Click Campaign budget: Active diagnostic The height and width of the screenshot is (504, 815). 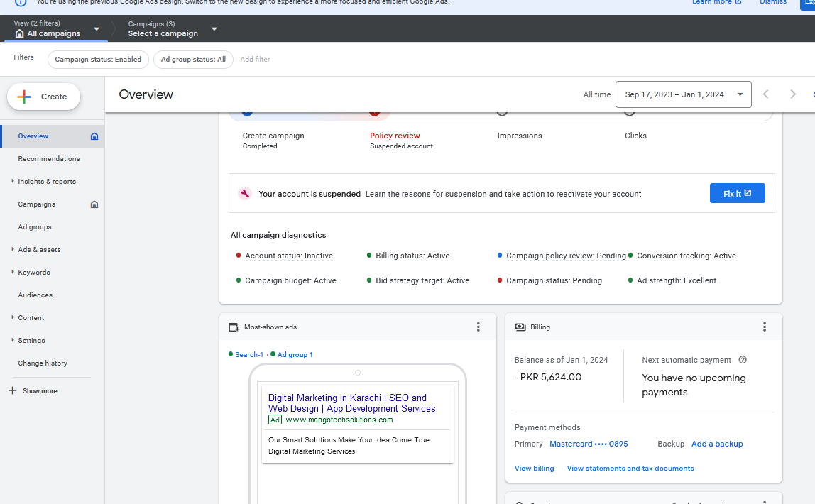(x=290, y=280)
